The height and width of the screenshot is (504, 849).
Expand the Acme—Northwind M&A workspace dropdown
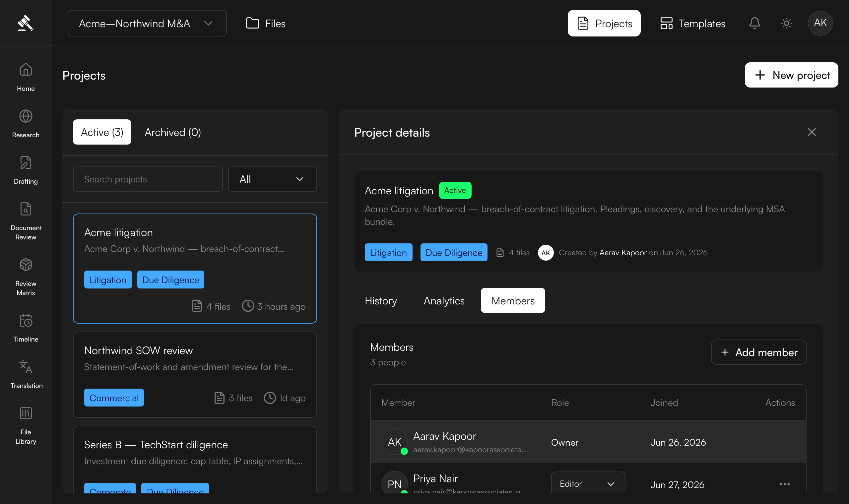click(x=147, y=23)
